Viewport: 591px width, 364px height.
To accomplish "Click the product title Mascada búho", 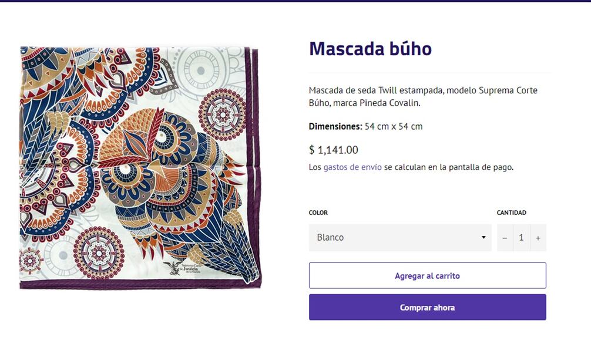I will [370, 49].
